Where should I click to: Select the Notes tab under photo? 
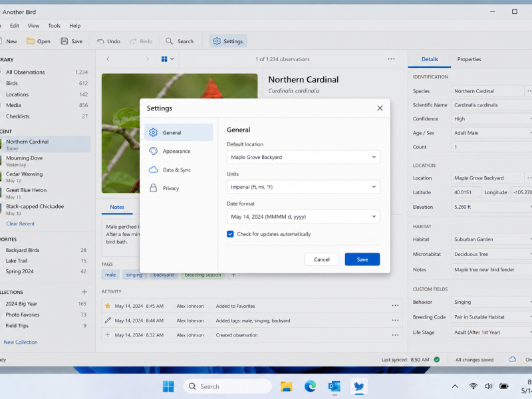117,207
